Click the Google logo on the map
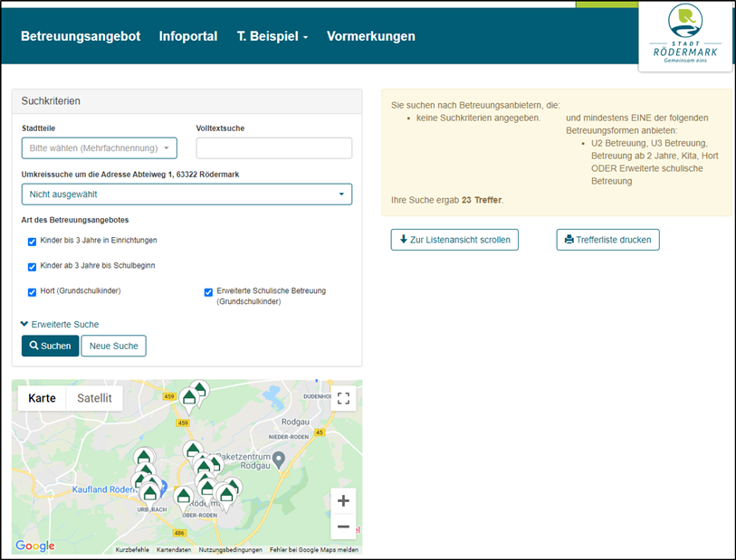This screenshot has width=736, height=560. [x=35, y=546]
